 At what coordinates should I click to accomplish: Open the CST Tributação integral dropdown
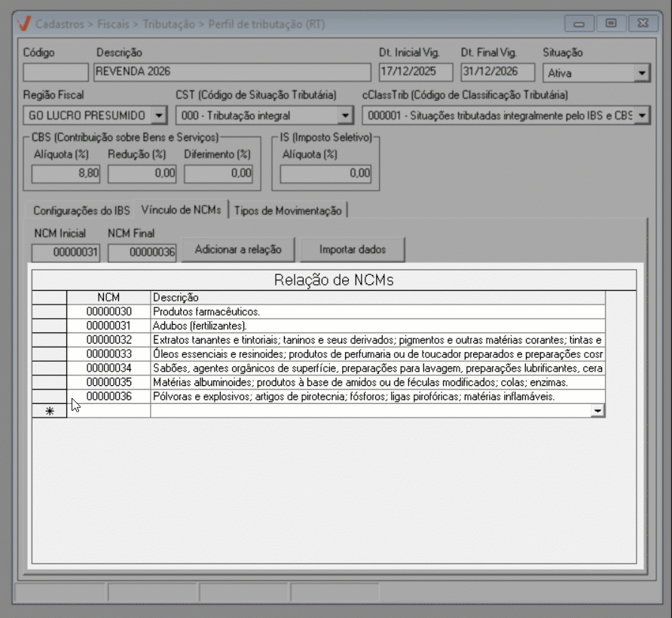coord(345,115)
